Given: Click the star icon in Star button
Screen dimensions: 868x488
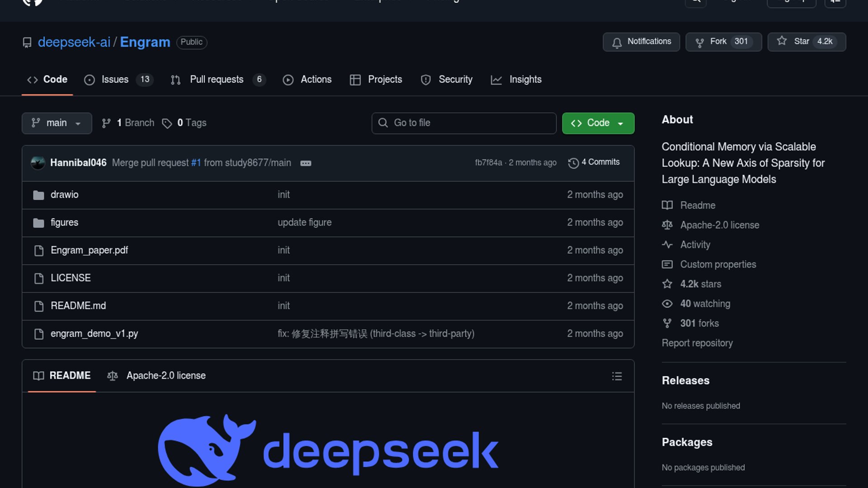Looking at the screenshot, I should [782, 41].
